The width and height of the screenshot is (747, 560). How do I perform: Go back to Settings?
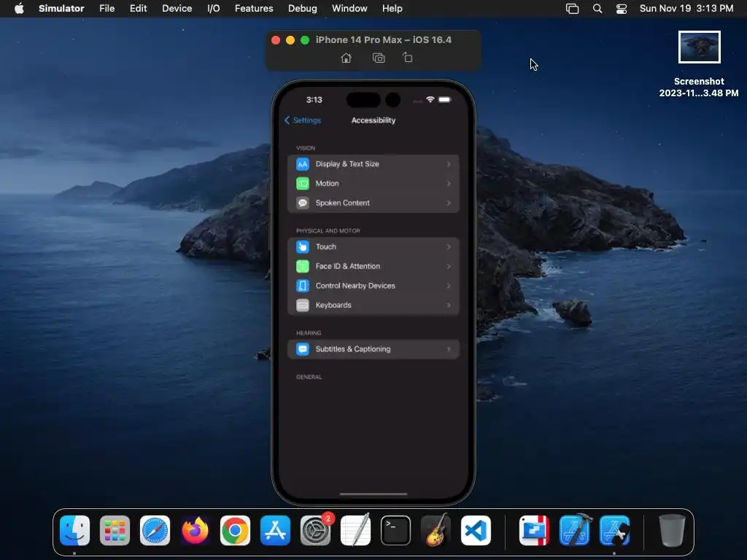(x=303, y=120)
